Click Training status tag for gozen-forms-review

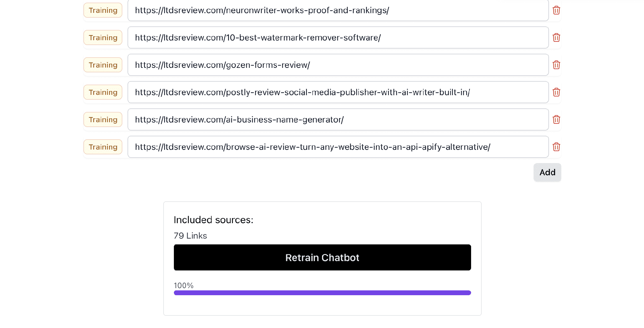point(103,65)
